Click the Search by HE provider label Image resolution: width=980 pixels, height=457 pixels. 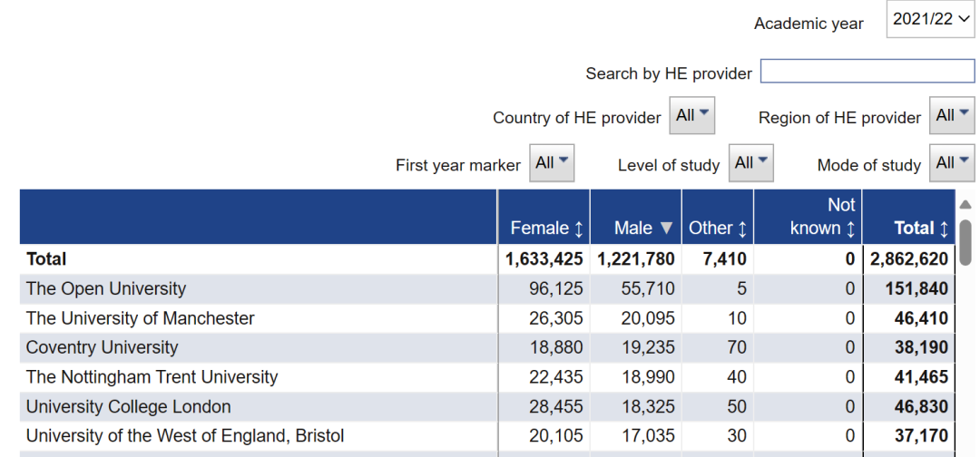click(669, 73)
